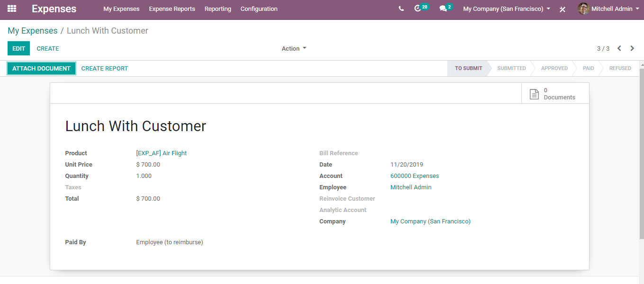This screenshot has width=644, height=284.
Task: Click the Quantity value 1.000
Action: [144, 176]
